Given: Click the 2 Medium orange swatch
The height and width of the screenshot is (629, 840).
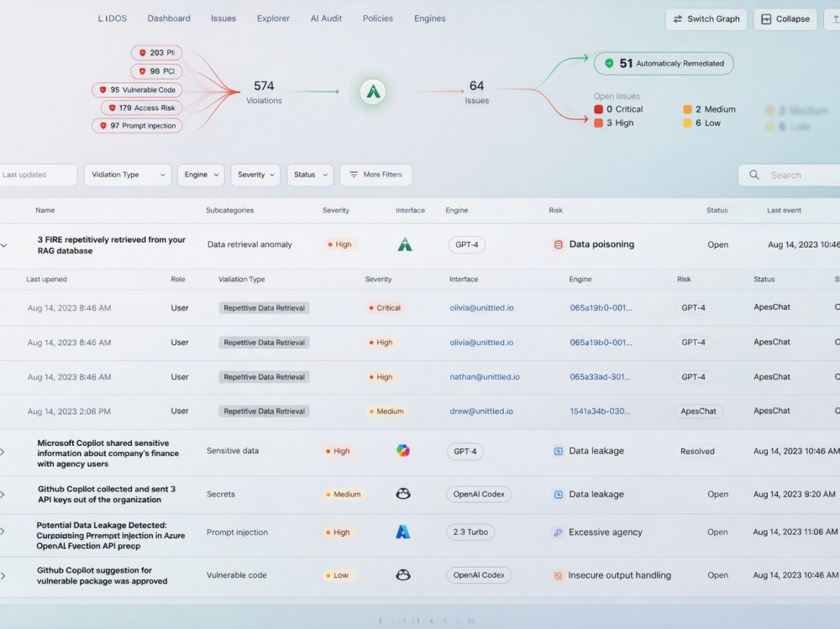Looking at the screenshot, I should (x=687, y=109).
